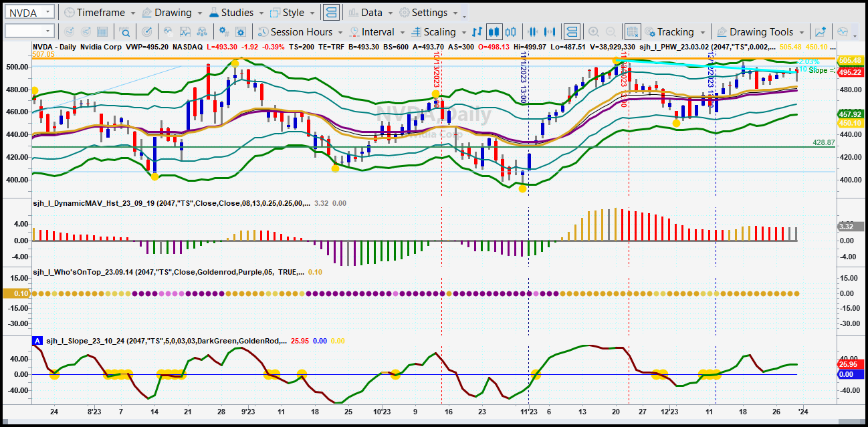Toggle the blue A marker on the Slope study
The width and height of the screenshot is (868, 427).
click(x=37, y=341)
